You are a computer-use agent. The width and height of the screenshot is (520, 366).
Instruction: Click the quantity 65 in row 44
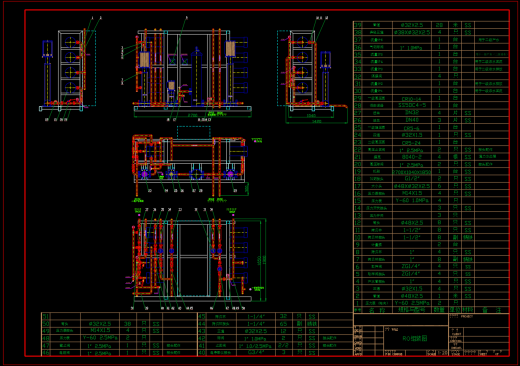[x=283, y=324]
